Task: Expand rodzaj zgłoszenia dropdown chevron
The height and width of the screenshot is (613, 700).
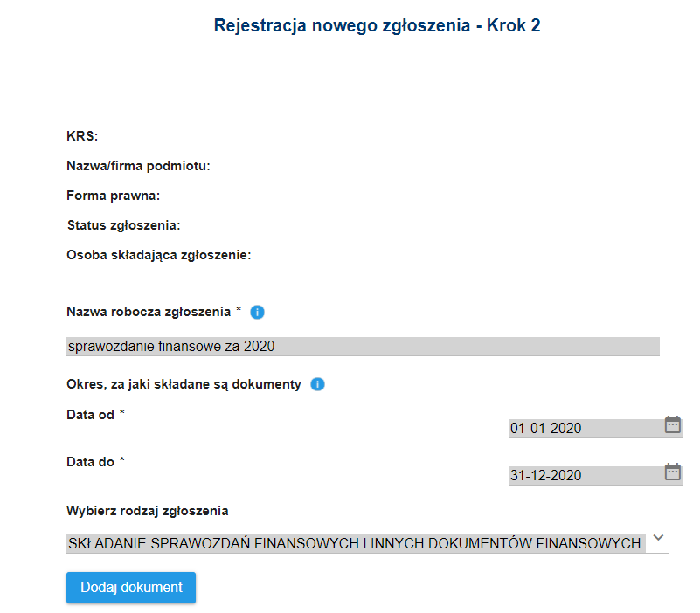Action: pos(659,538)
